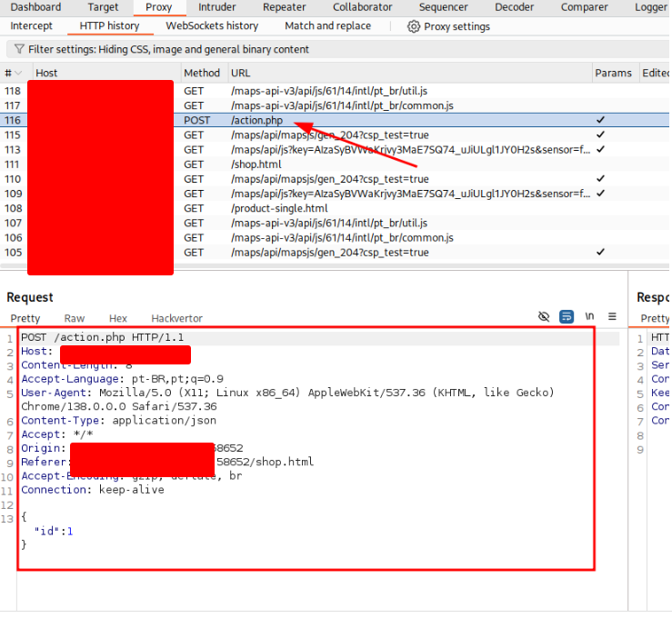Select the WebSockets history sub-tab
Viewport: 672px width, 618px height.
pyautogui.click(x=212, y=26)
